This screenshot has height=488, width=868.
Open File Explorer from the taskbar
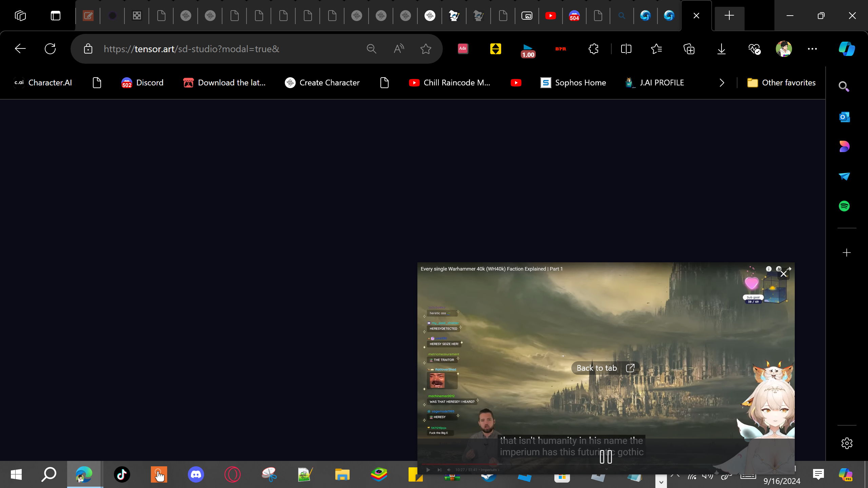(342, 474)
